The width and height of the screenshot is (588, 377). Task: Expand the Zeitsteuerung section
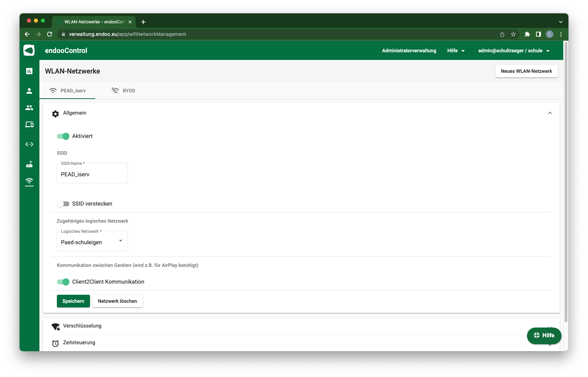click(x=301, y=343)
